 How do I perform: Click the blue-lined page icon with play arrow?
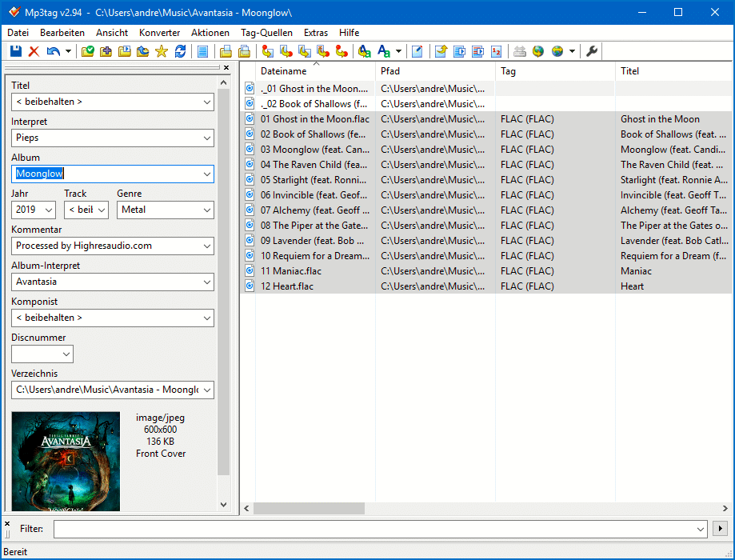[x=459, y=51]
